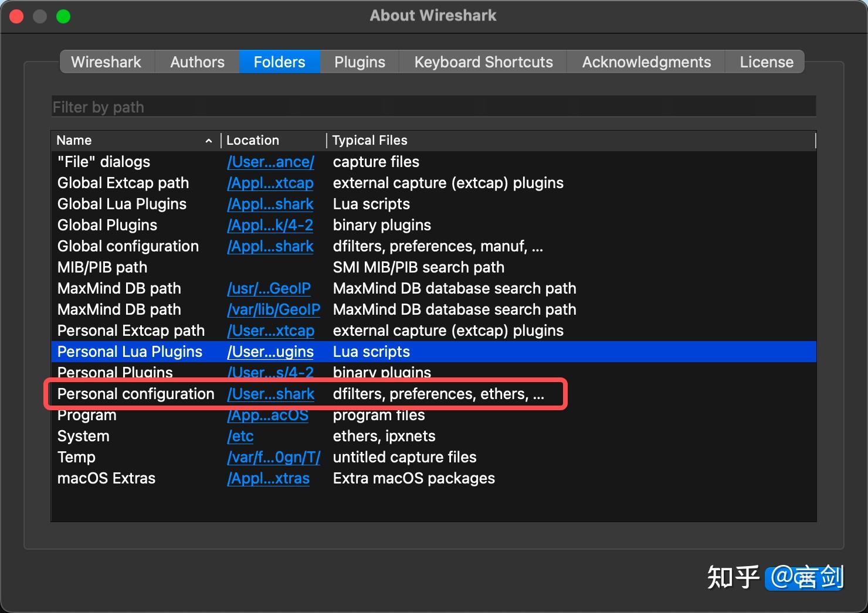View the Acknowledgments tab

[645, 62]
